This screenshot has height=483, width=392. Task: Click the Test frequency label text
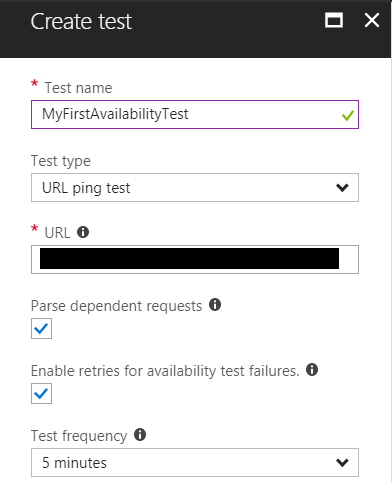[79, 436]
